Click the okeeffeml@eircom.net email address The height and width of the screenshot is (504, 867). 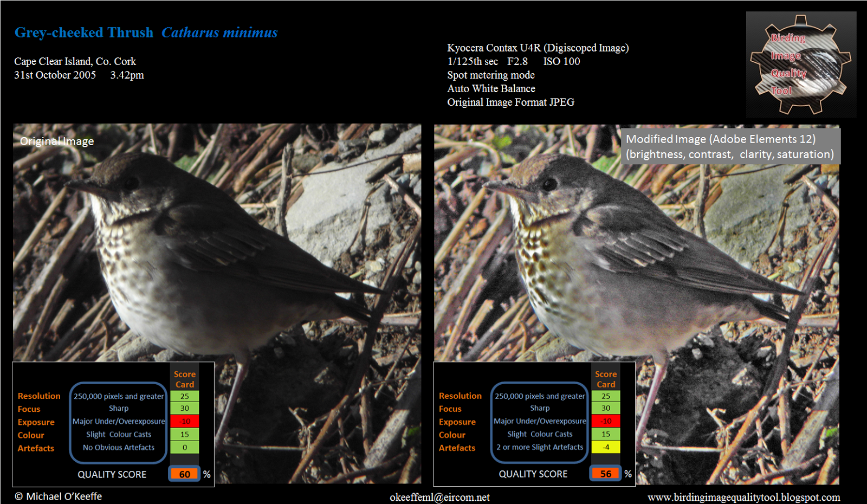tap(439, 497)
